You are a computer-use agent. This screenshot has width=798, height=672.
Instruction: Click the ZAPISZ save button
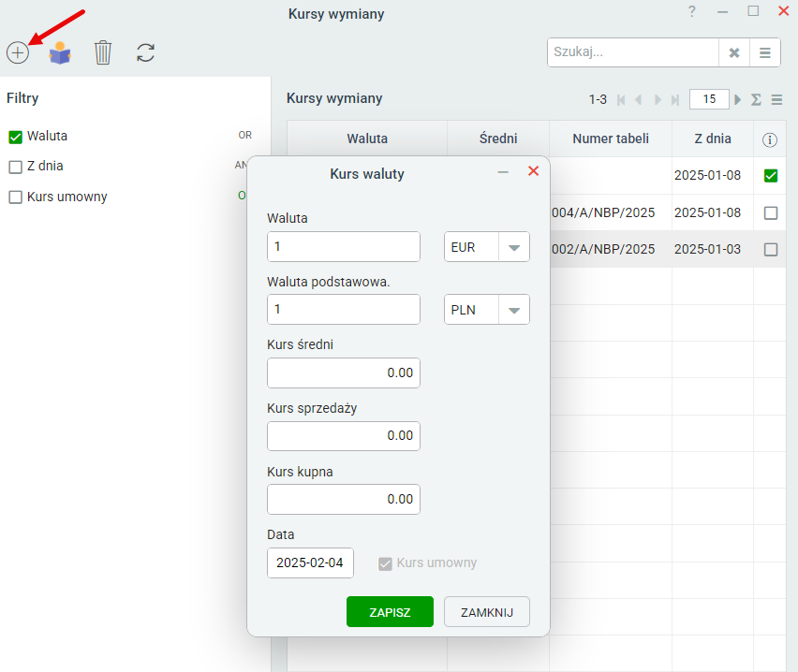pos(390,612)
